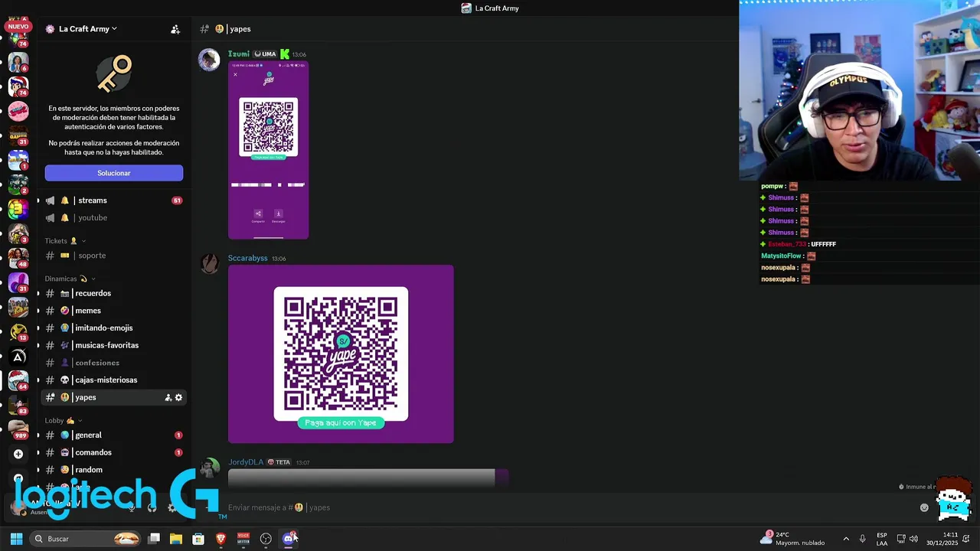Go to the recuerdos channel
Screen dimensions: 980x551
(113, 293)
